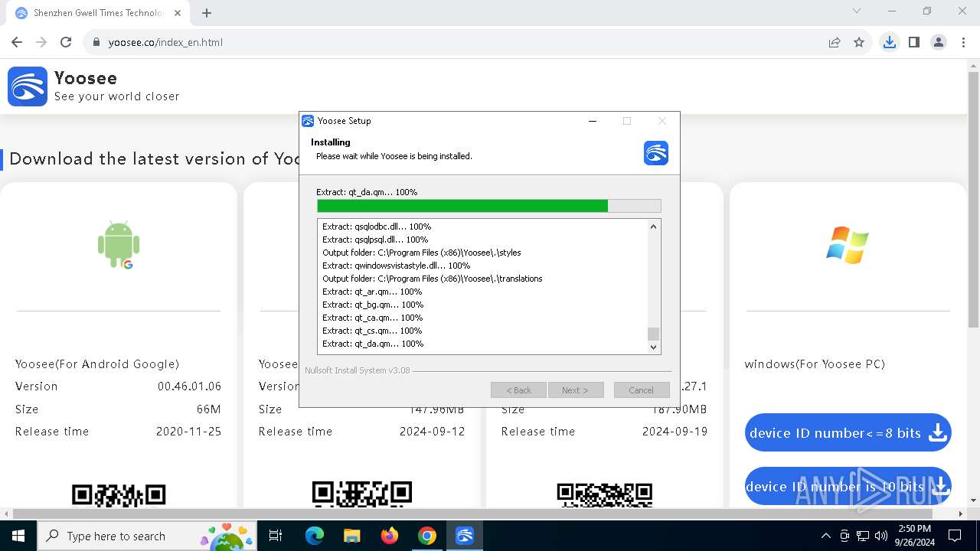Screen dimensions: 980x551
Task: Open the volume control in the tray
Action: coord(880,536)
